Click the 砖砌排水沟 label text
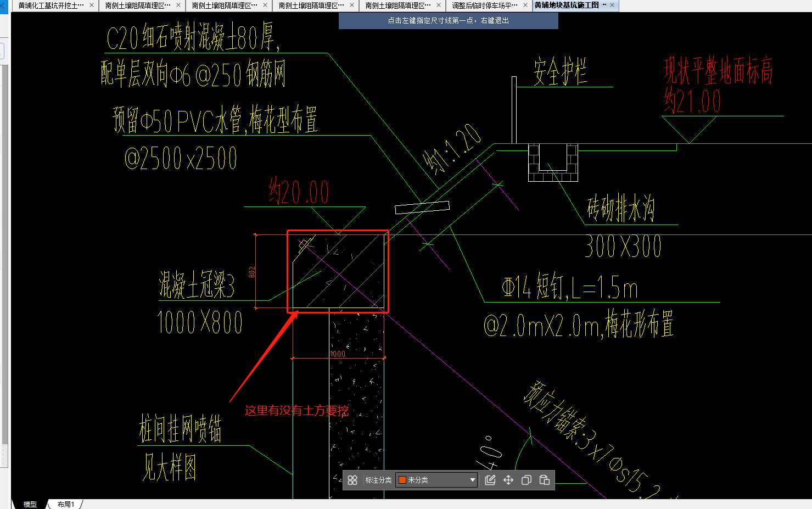 pos(621,208)
